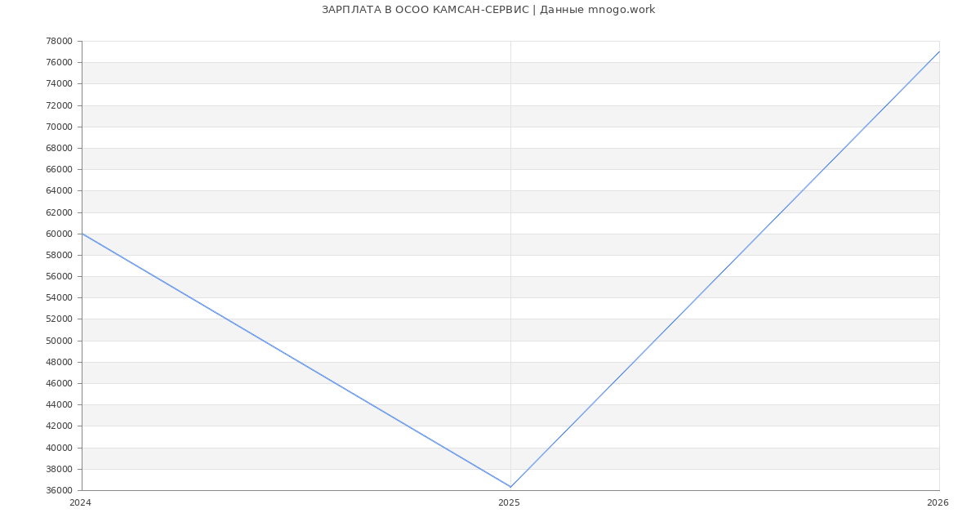Click the 2026 x-axis label
The width and height of the screenshot is (980, 531).
coord(938,502)
